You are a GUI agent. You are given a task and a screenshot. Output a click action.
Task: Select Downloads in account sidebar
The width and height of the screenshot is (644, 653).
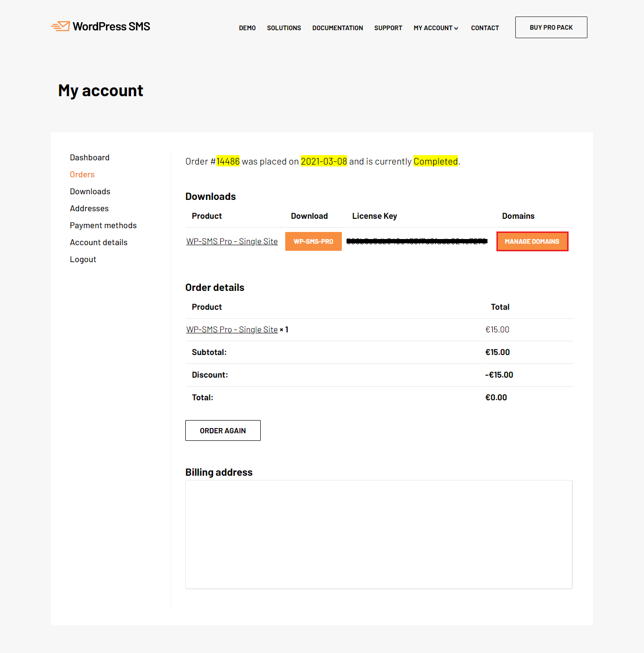tap(90, 191)
